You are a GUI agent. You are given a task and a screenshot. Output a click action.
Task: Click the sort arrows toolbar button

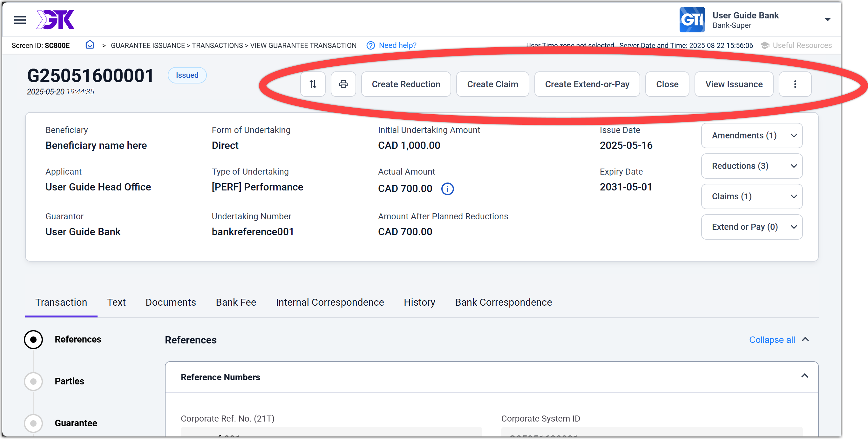(313, 84)
